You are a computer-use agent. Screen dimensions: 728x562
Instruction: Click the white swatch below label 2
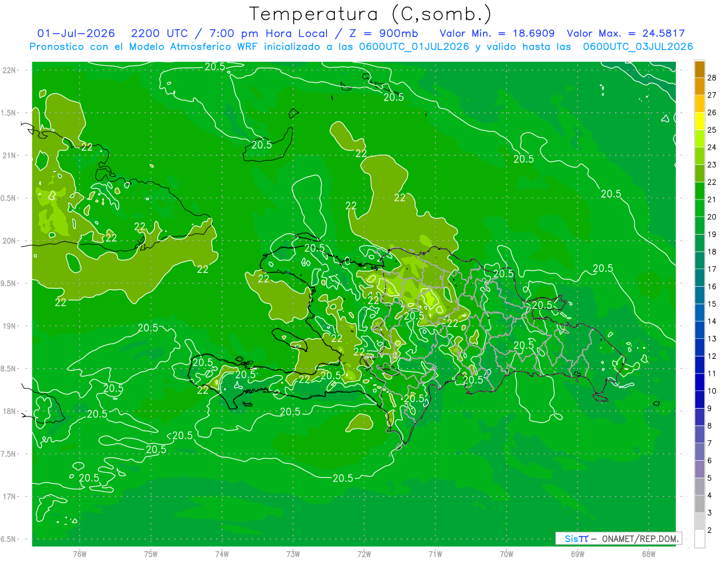coord(699,539)
